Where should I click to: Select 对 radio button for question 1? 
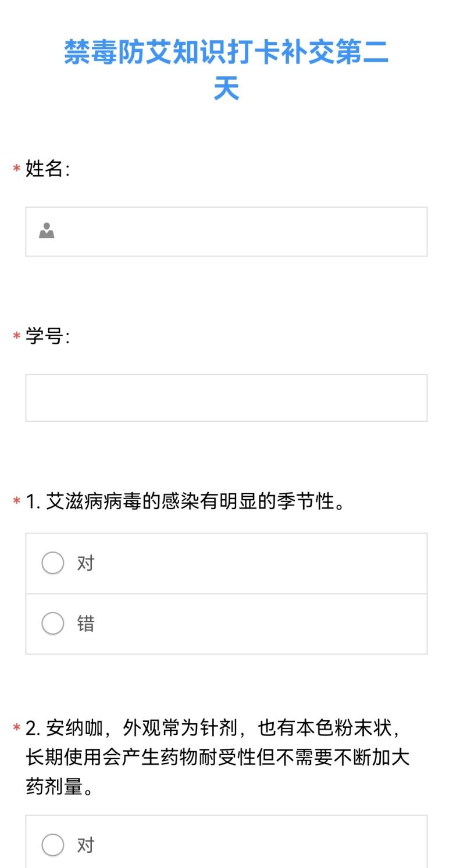[53, 563]
